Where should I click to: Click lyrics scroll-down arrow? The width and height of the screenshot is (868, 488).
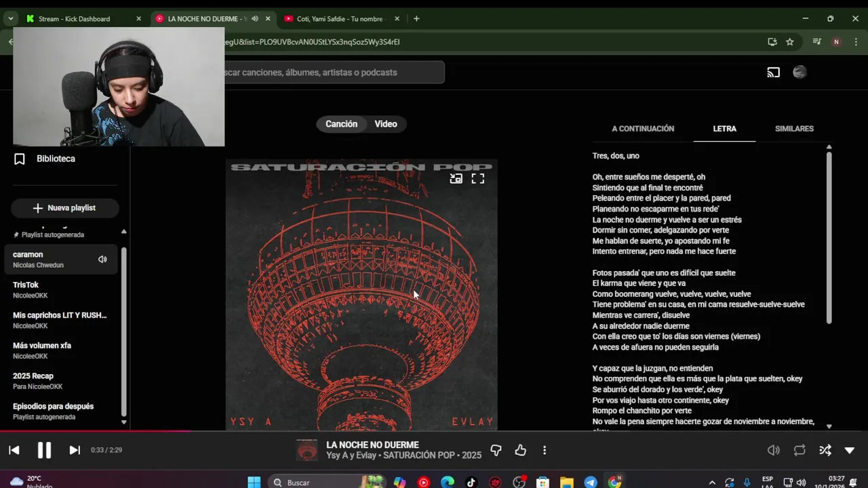click(829, 426)
